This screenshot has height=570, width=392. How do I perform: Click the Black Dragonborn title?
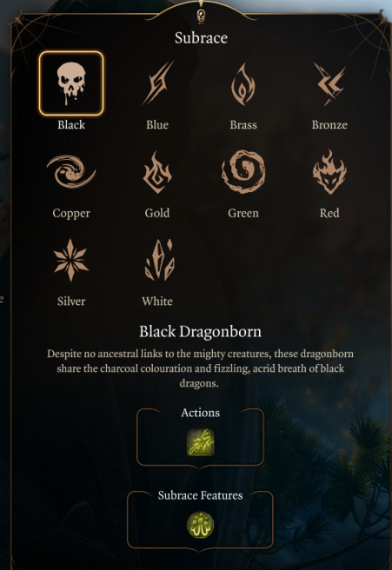pos(201,332)
